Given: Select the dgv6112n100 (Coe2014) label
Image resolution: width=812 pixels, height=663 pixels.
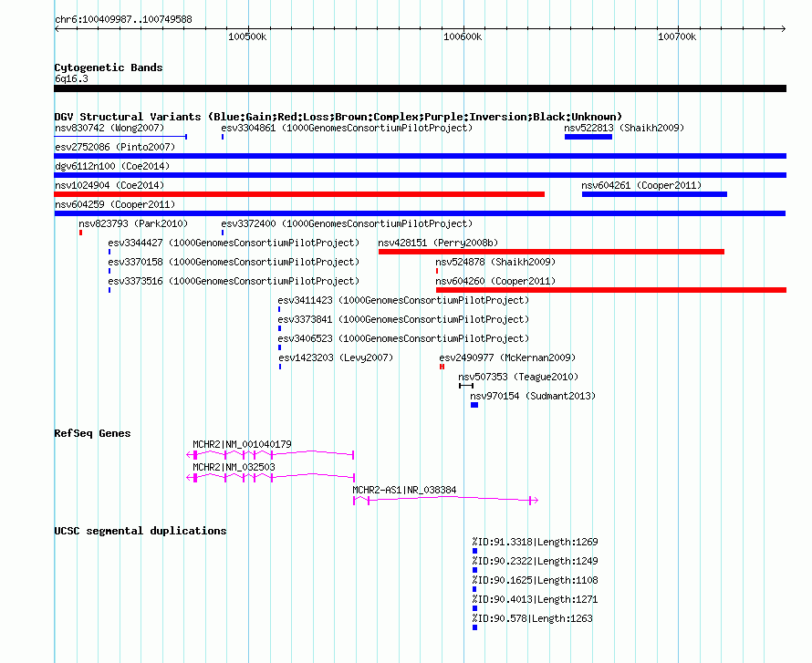Looking at the screenshot, I should point(112,166).
